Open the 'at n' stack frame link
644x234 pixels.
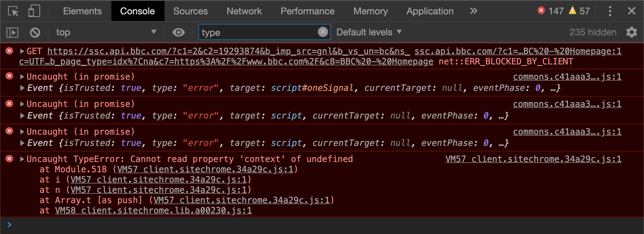click(x=159, y=190)
